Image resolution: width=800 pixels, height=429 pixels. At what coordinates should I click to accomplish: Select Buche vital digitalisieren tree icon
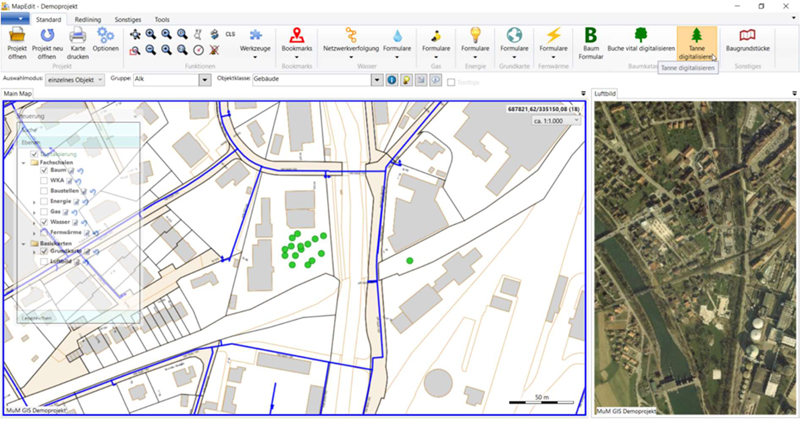click(640, 36)
